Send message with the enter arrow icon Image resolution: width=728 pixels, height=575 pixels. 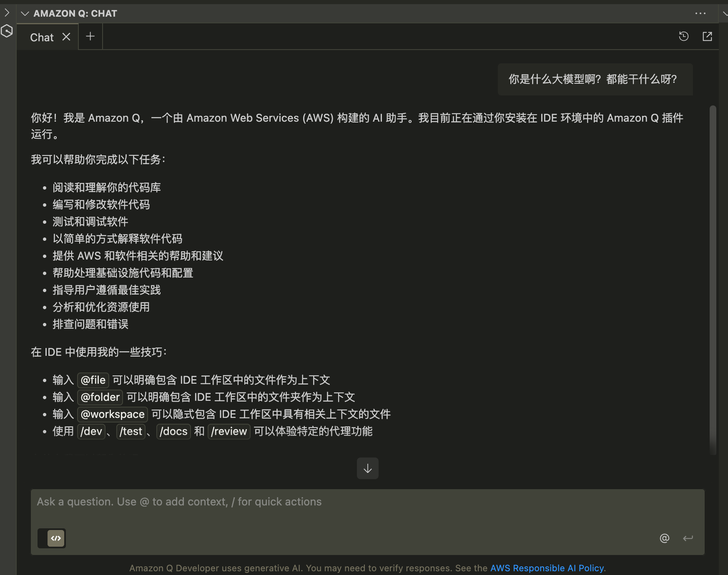pyautogui.click(x=688, y=538)
